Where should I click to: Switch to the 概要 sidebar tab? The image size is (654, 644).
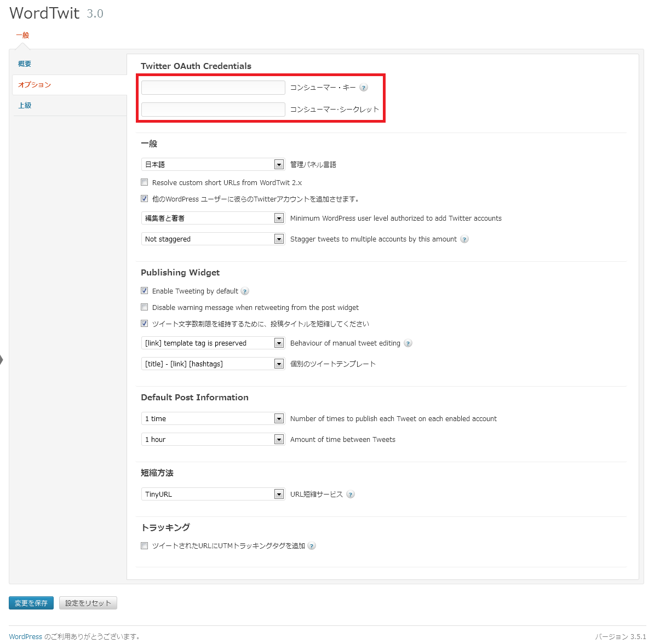click(x=25, y=64)
